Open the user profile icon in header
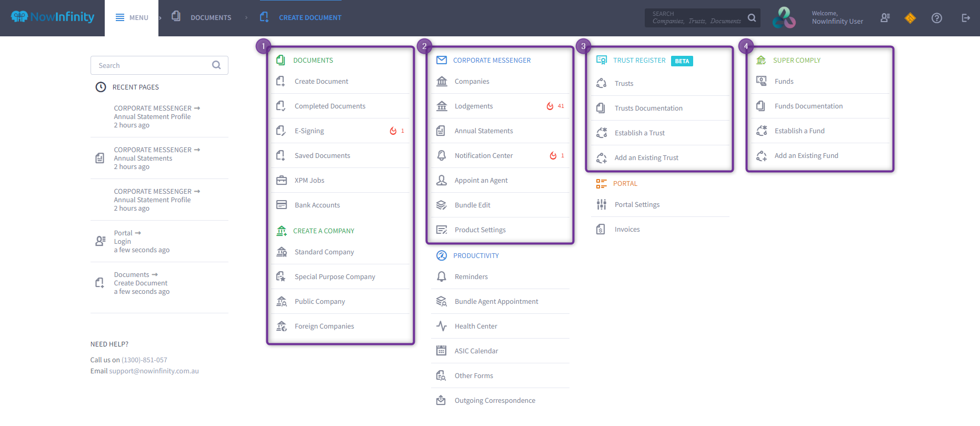980x426 pixels. (x=885, y=18)
